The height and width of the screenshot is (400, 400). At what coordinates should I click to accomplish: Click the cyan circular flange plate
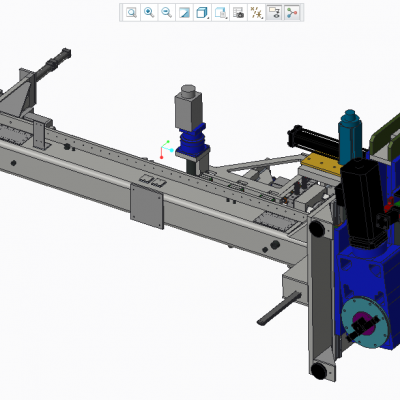(365, 322)
